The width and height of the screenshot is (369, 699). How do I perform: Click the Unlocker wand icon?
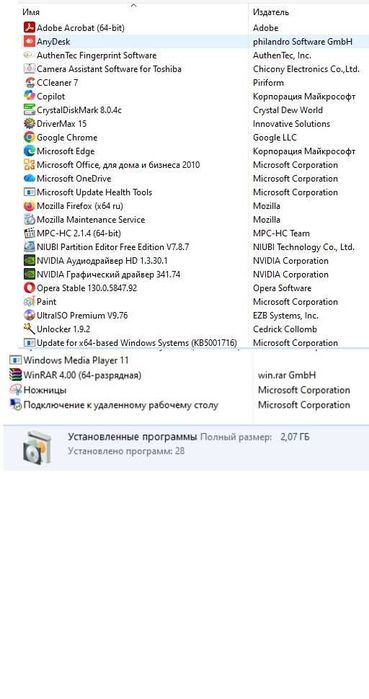(x=29, y=329)
